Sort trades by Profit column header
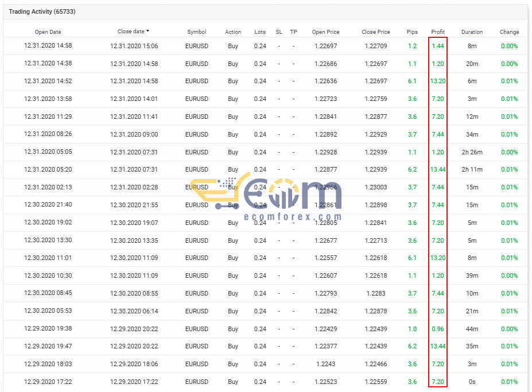This screenshot has height=392, width=532. tap(438, 32)
